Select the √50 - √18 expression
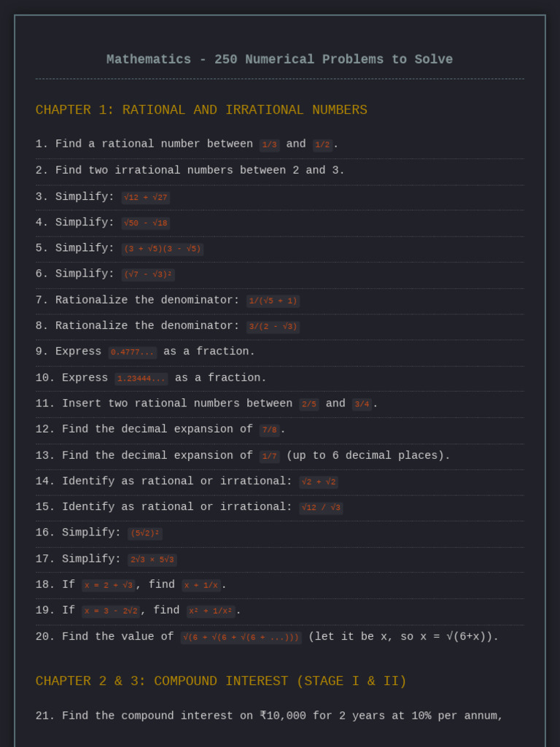The height and width of the screenshot is (747, 560). coord(146,223)
